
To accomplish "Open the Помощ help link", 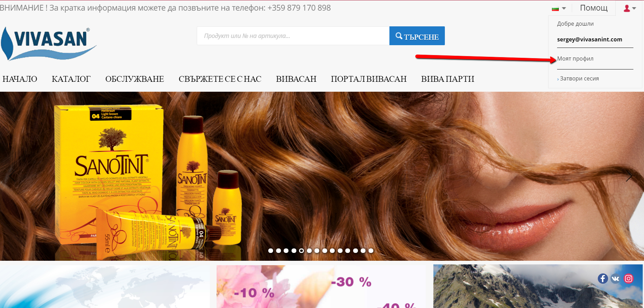I will point(594,8).
